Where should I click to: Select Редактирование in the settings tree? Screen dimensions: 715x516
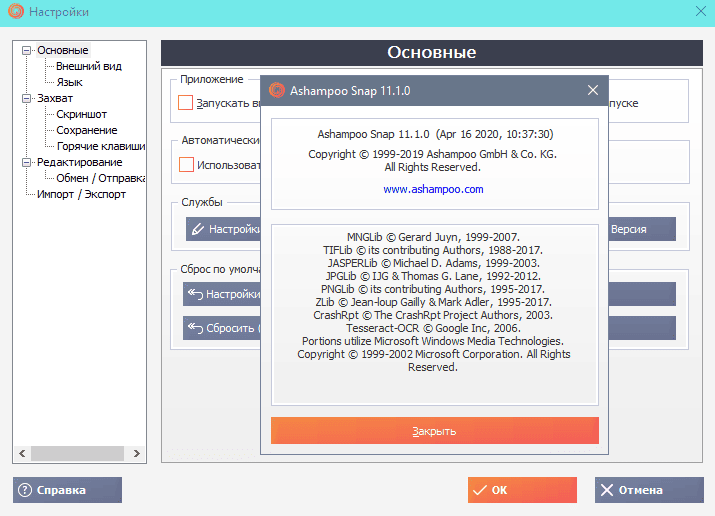pyautogui.click(x=80, y=162)
